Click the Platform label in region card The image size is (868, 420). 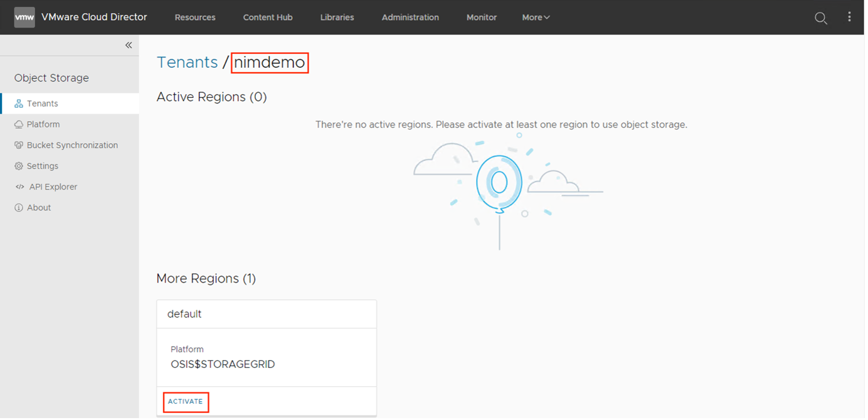[x=187, y=350]
